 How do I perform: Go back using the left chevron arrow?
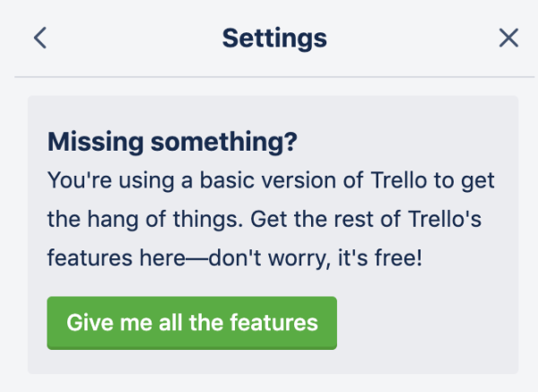click(x=39, y=38)
